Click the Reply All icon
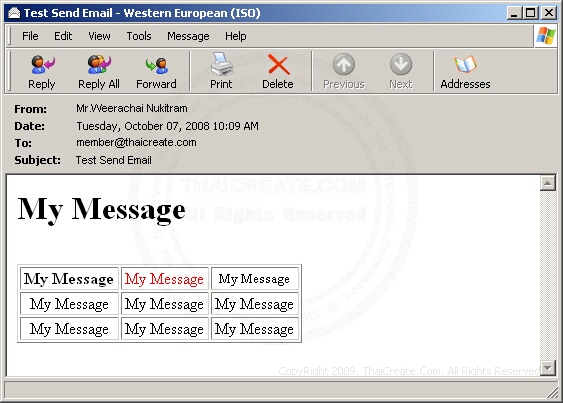The height and width of the screenshot is (403, 563). click(x=99, y=71)
